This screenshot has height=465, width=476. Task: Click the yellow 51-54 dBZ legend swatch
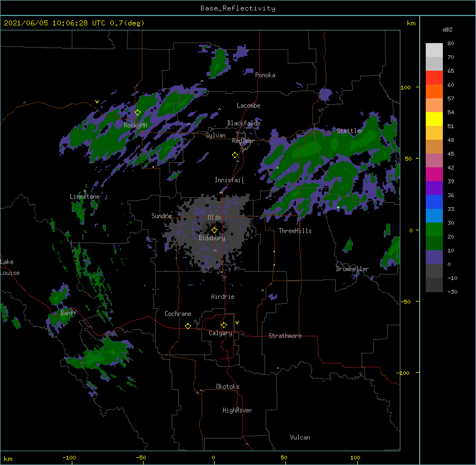click(x=434, y=119)
